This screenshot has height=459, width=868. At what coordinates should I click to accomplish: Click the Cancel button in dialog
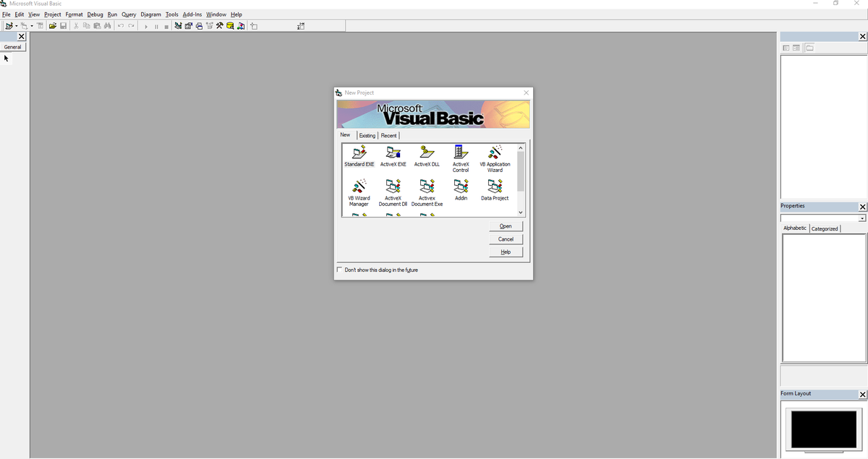(x=506, y=239)
